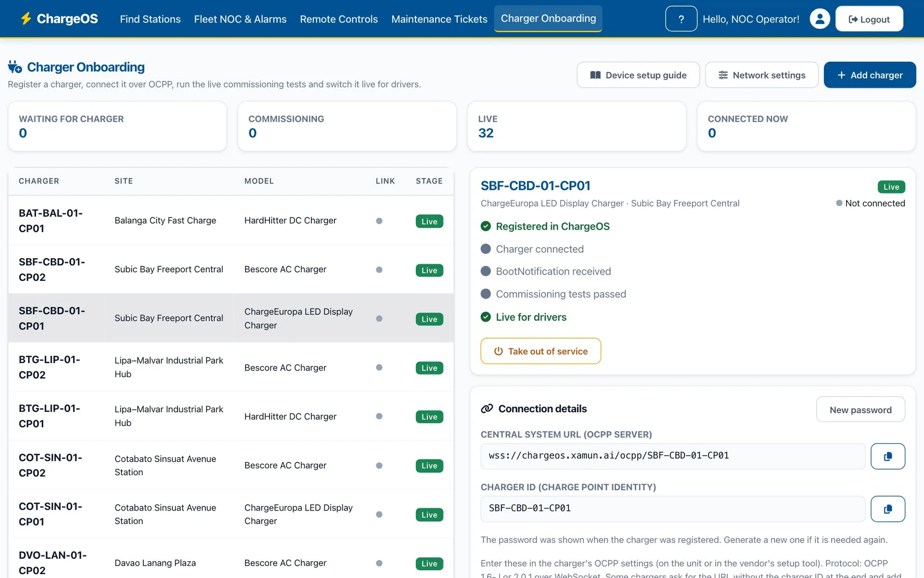Click the Charger connected step dot
Image resolution: width=924 pixels, height=578 pixels.
pyautogui.click(x=486, y=249)
